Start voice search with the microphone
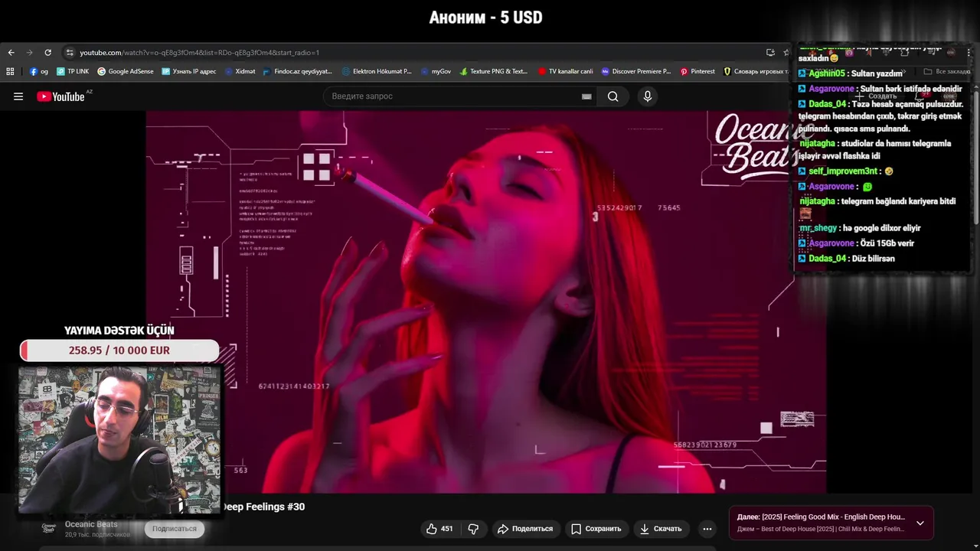 (x=648, y=96)
